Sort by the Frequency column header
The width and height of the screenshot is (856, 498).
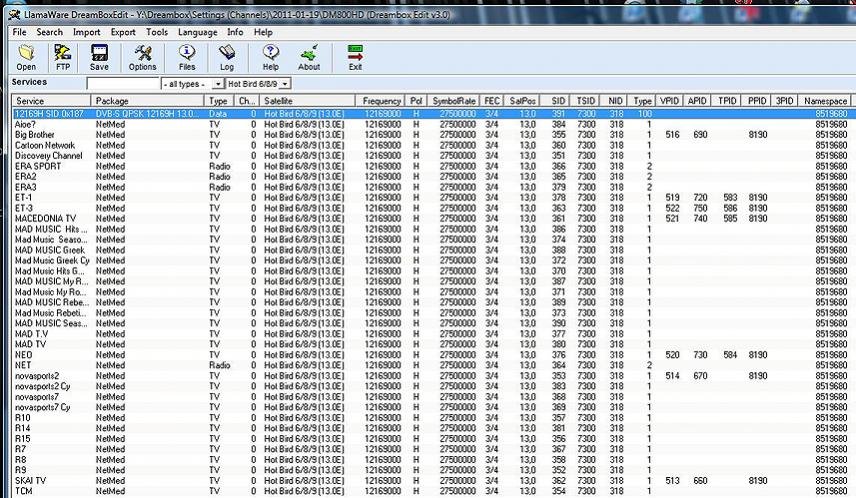click(x=382, y=101)
